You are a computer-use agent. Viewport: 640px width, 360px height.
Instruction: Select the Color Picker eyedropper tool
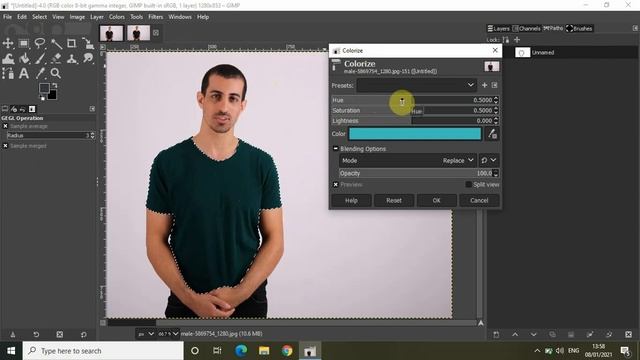pyautogui.click(x=40, y=73)
